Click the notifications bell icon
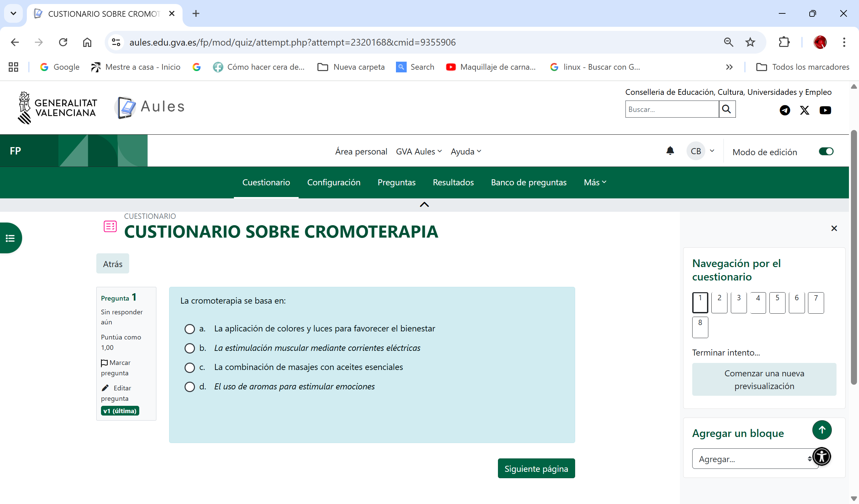Image resolution: width=859 pixels, height=504 pixels. [670, 151]
